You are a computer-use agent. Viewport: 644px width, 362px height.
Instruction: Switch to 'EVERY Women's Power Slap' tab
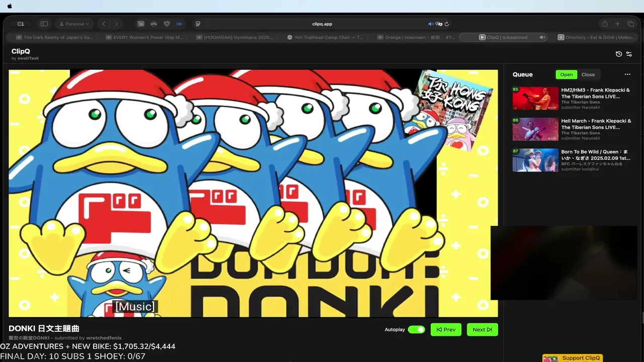point(144,37)
